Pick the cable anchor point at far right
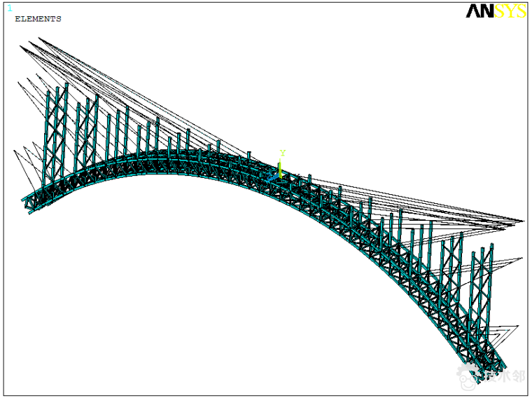Image resolution: width=532 pixels, height=398 pixels. coord(523,221)
